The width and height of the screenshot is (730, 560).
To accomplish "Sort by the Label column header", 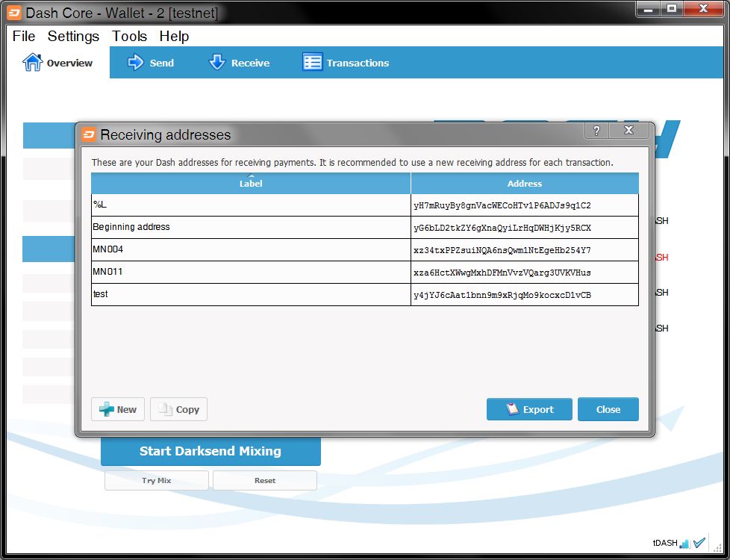I will pyautogui.click(x=251, y=183).
